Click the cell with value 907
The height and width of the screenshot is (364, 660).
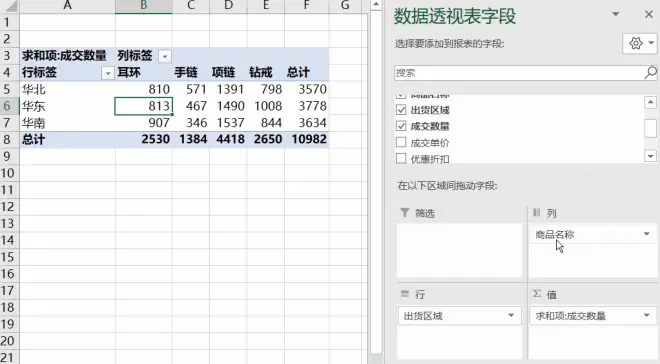pyautogui.click(x=144, y=123)
